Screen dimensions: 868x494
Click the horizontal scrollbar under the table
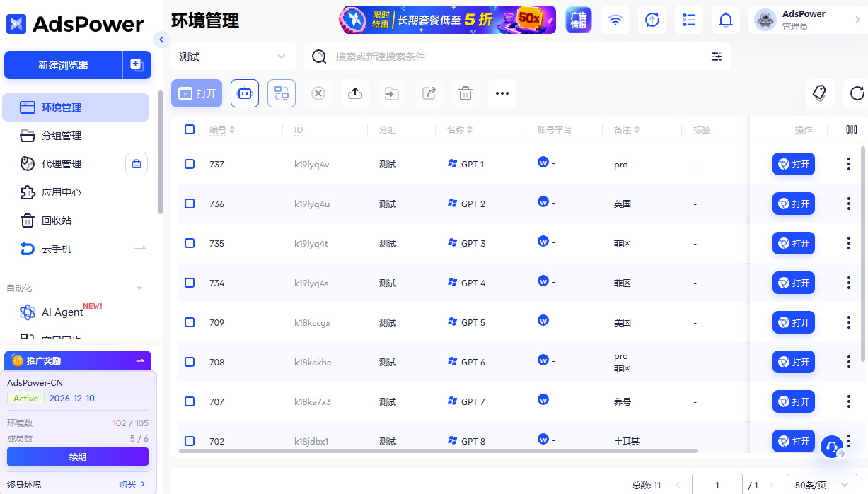(438, 450)
